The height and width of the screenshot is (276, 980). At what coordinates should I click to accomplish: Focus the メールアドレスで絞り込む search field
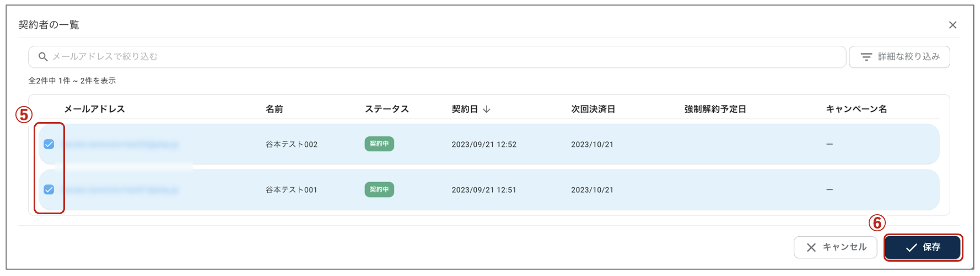pyautogui.click(x=437, y=57)
